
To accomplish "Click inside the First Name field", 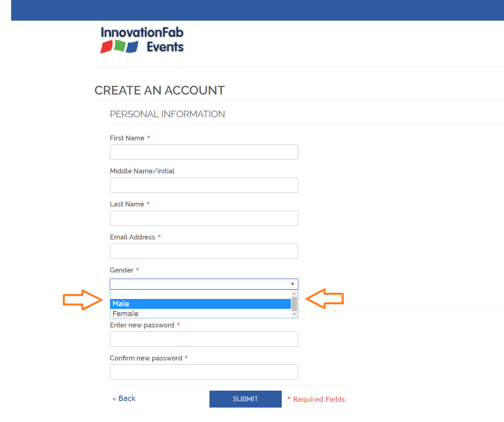I will tap(204, 152).
